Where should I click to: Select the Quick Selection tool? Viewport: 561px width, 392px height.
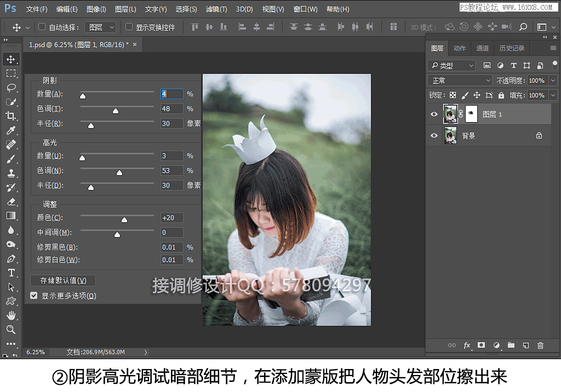(x=11, y=102)
